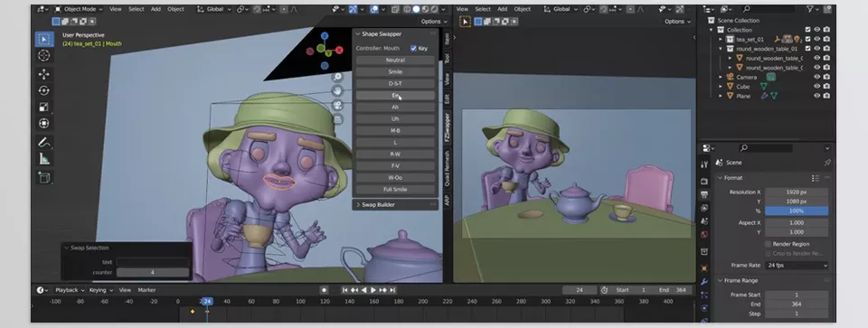The height and width of the screenshot is (328, 868).
Task: Open the Render properties tab icon
Action: point(704,182)
